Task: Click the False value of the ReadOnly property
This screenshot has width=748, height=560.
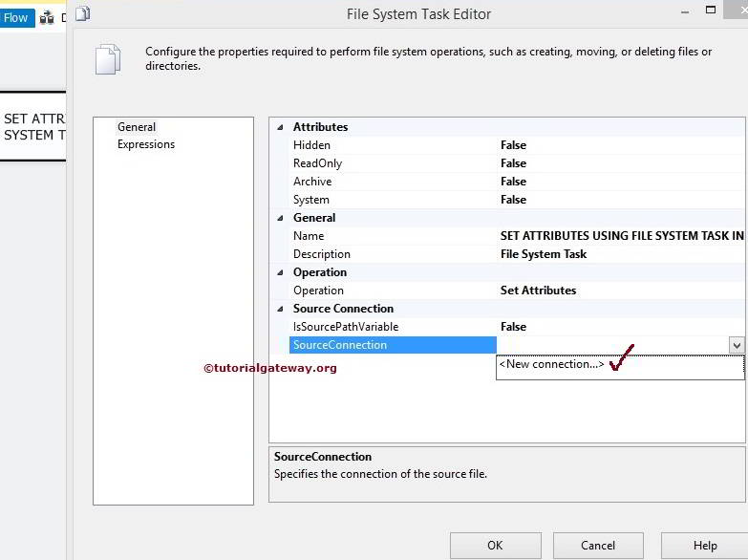Action: click(513, 163)
